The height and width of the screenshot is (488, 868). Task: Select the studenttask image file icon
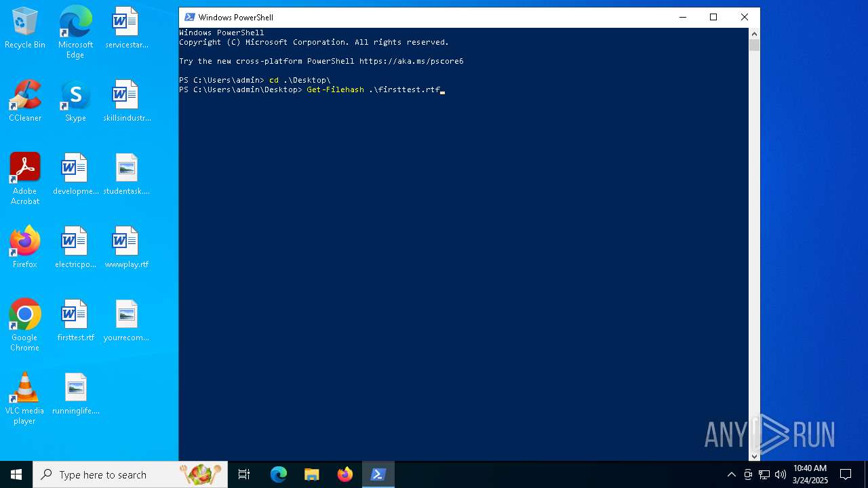[126, 174]
